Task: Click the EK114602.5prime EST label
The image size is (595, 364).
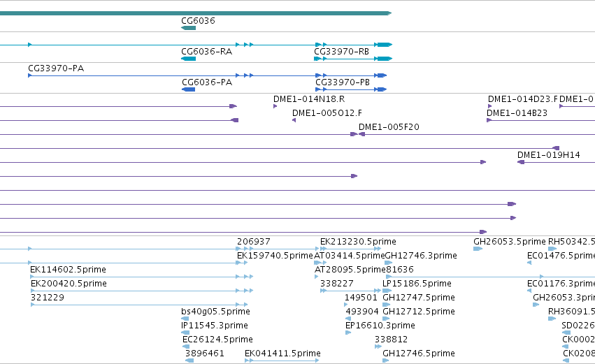Action: click(69, 270)
